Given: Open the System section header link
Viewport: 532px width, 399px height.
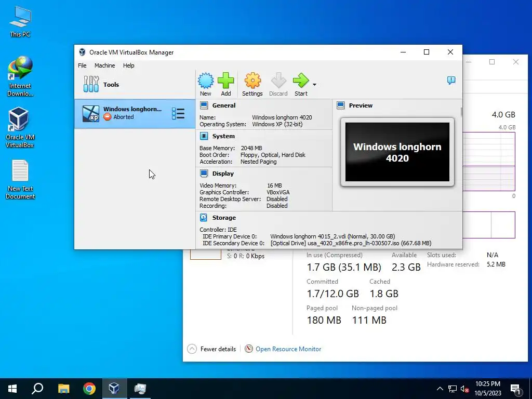Looking at the screenshot, I should pos(223,136).
